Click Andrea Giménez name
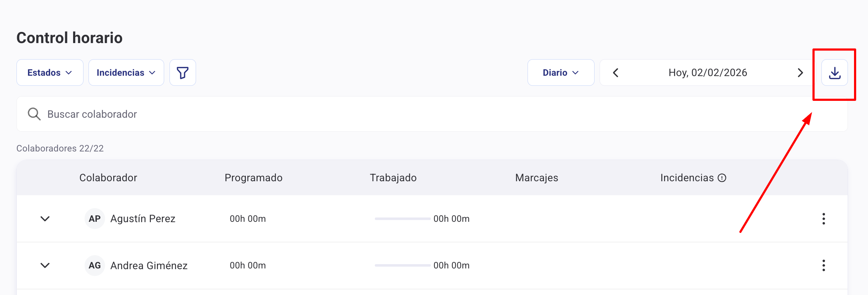 coord(149,266)
